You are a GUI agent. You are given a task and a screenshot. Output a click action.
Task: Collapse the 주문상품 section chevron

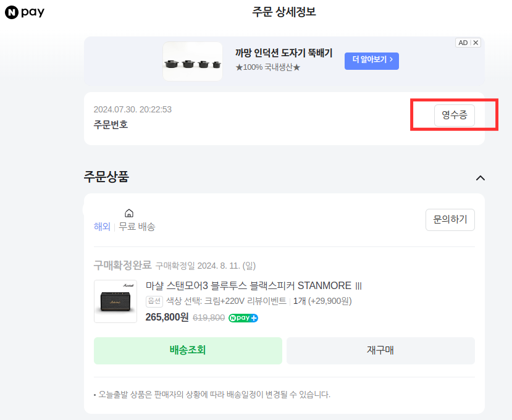[x=481, y=177]
